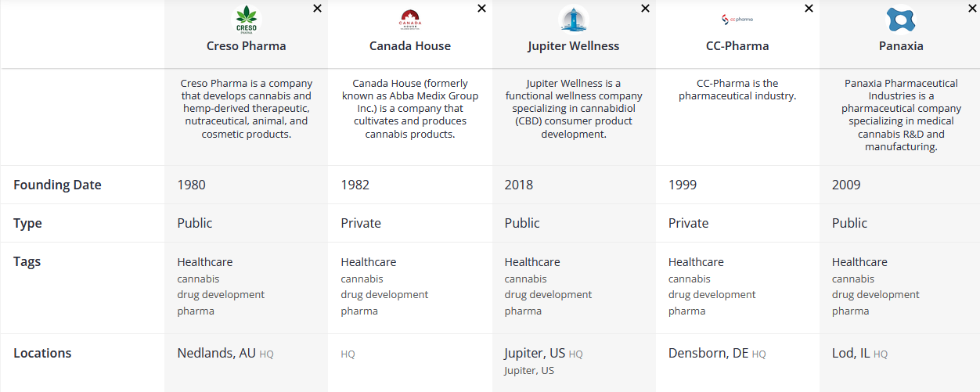The height and width of the screenshot is (392, 980).
Task: Click the Panaxia blue logo
Action: point(901,19)
